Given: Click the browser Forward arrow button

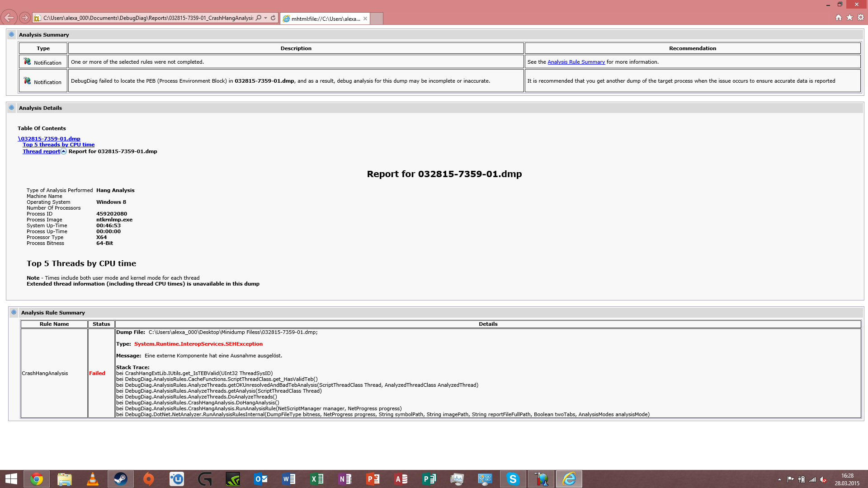Looking at the screenshot, I should pos(25,18).
